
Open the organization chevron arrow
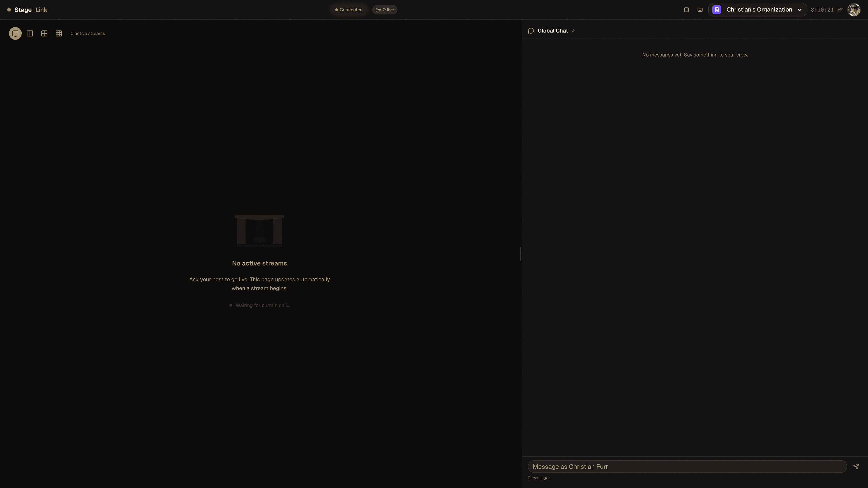click(800, 9)
